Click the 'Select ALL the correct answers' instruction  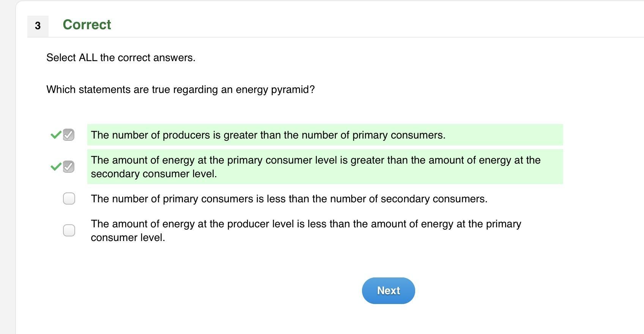coord(121,58)
